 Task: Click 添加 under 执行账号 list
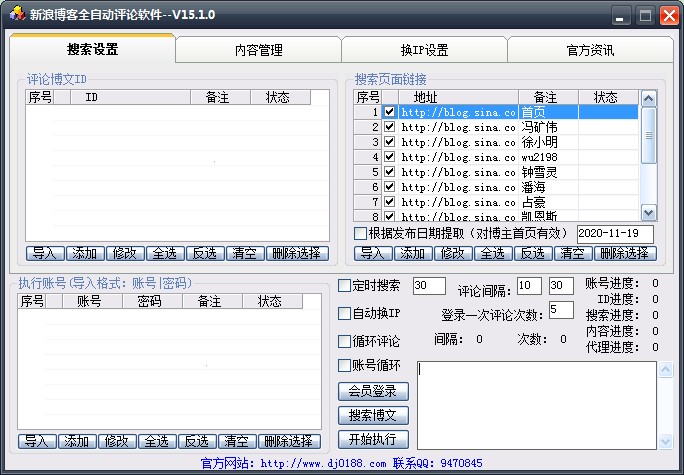[x=77, y=441]
